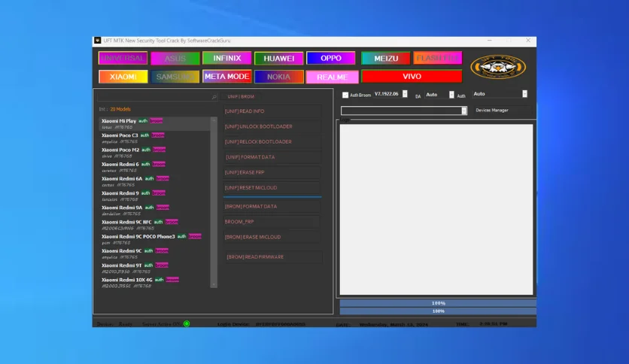
Task: Switch to the OPPO brand tab
Action: 331,58
